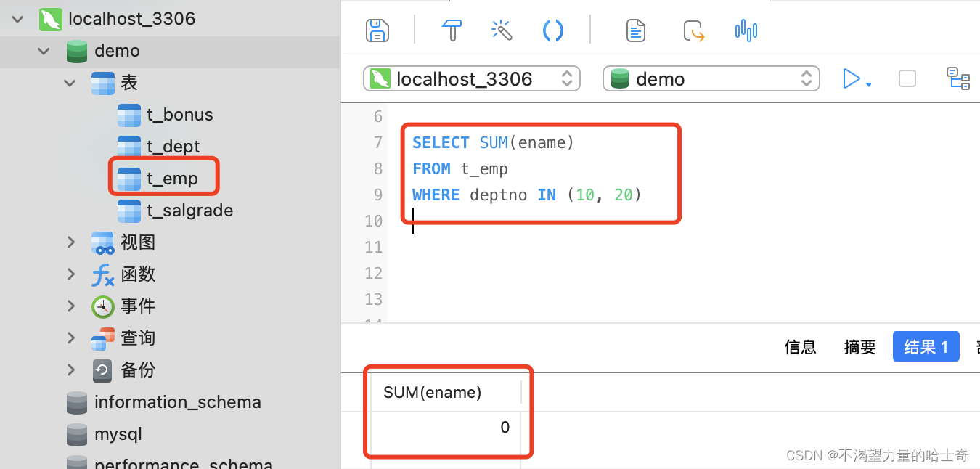Click the export result icon

[694, 31]
